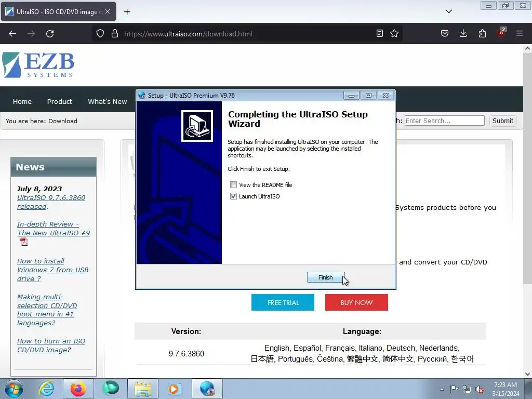Open a new tab with the plus button

(x=127, y=12)
